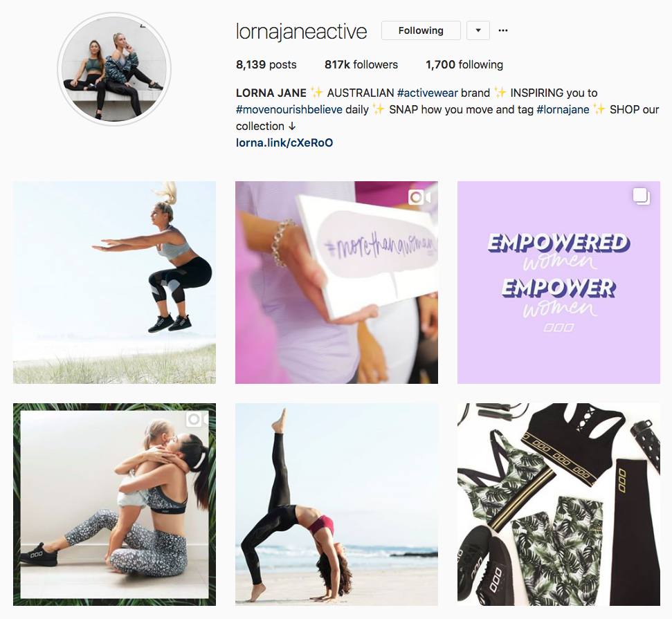Open the #morethanawoman video post
Viewport: 672px width, 619px height.
(336, 282)
